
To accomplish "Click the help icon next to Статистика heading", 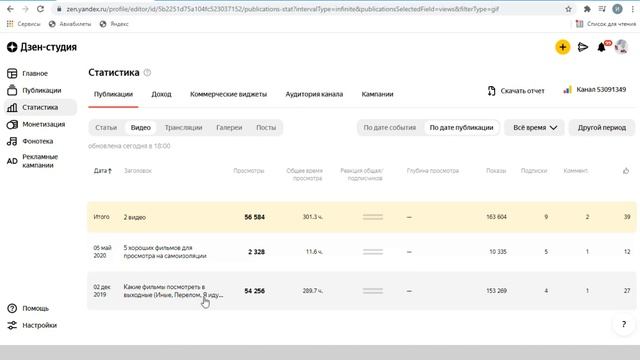I will [x=147, y=73].
